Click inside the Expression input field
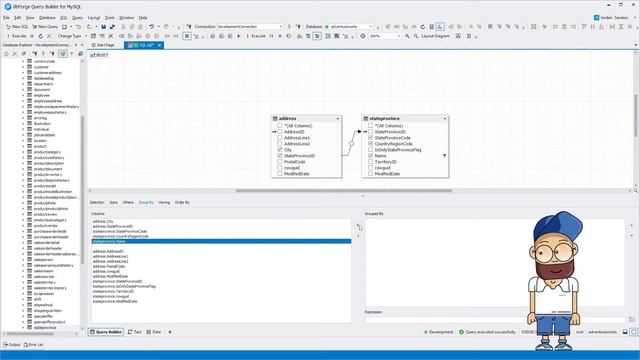Image resolution: width=640 pixels, height=360 pixels. (x=495, y=319)
